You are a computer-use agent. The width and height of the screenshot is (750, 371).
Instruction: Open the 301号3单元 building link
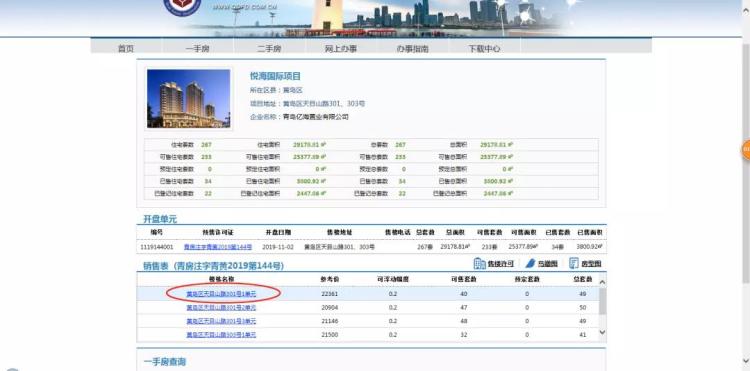(221, 321)
